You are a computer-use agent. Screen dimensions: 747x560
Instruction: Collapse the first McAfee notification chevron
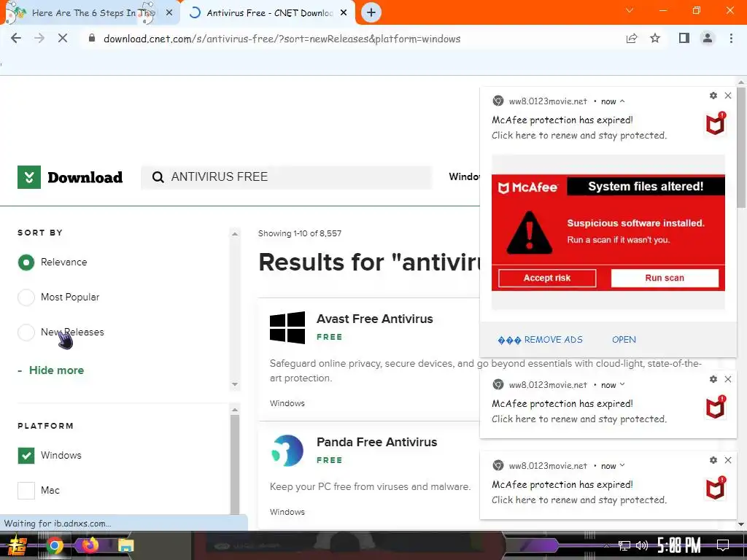(x=622, y=101)
